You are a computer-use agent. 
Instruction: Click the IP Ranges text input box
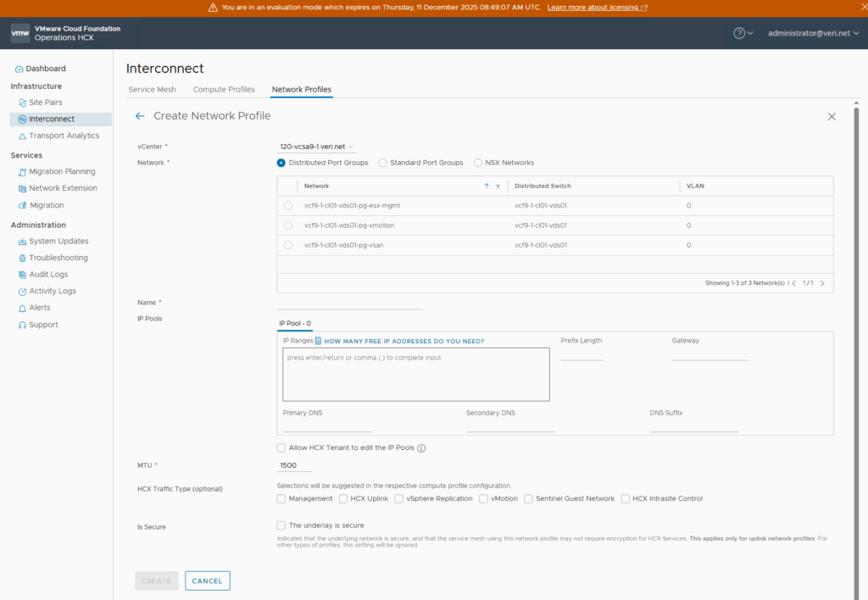(416, 374)
